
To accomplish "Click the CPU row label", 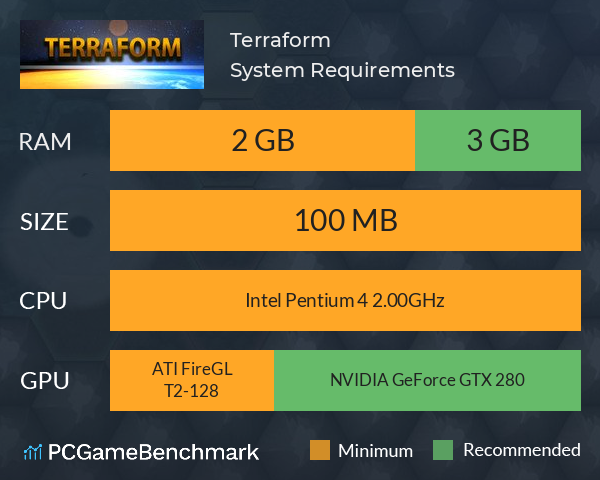I will click(x=43, y=301).
